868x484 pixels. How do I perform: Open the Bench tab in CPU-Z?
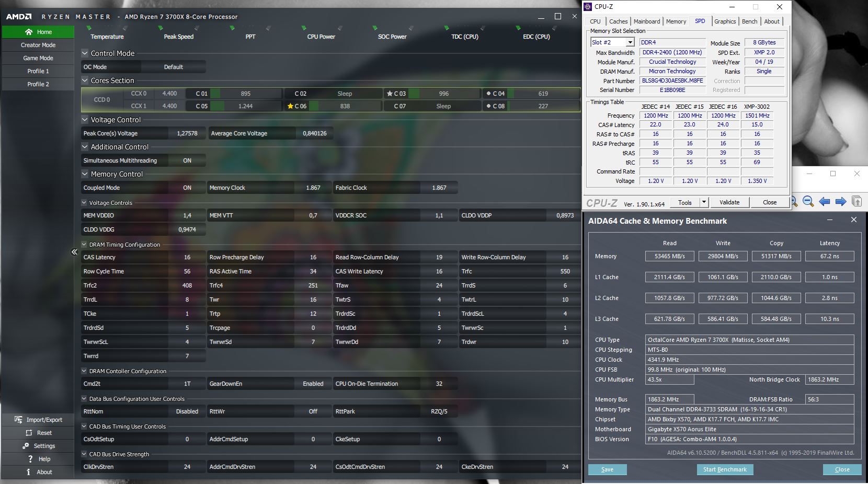[x=749, y=21]
